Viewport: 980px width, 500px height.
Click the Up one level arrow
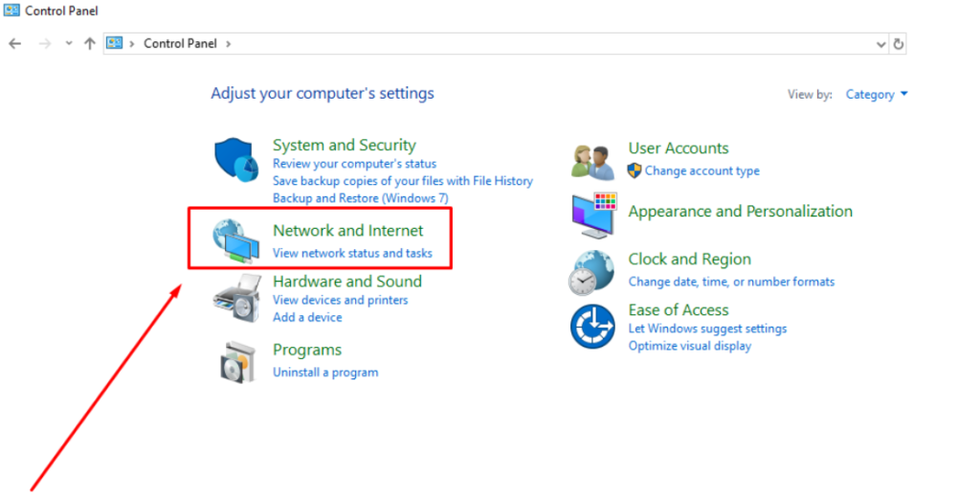coord(90,44)
